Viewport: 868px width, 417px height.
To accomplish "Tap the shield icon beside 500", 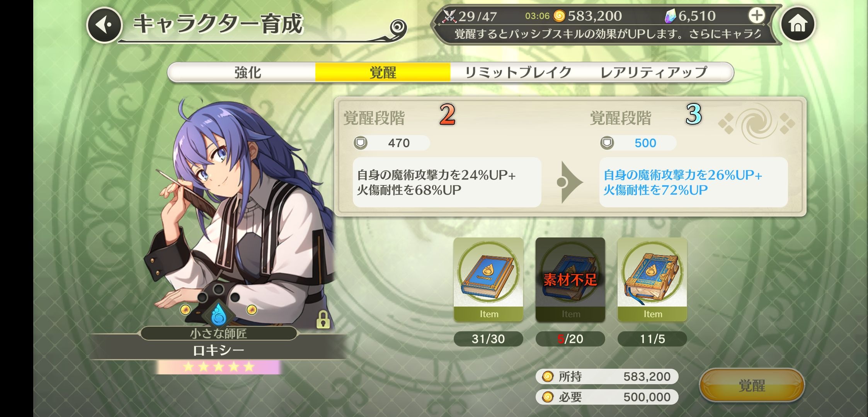I will click(x=607, y=143).
